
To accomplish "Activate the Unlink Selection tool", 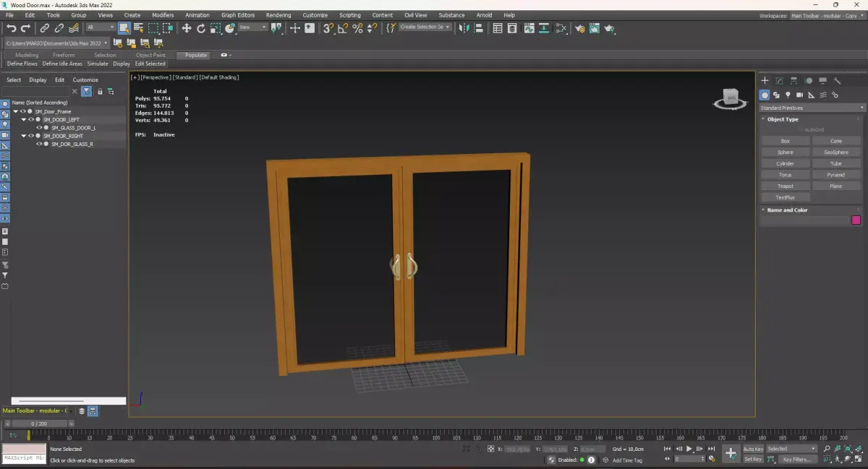I will pos(59,28).
